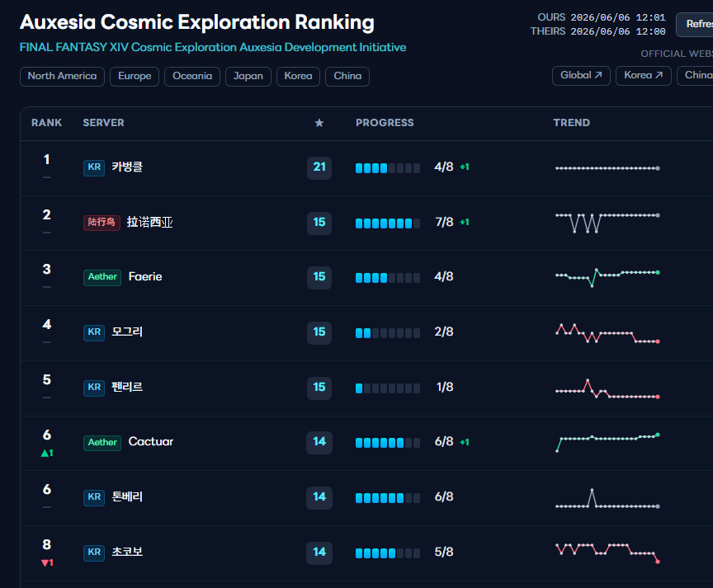Click the 拉诺西亚 trend sparkline
713x588 pixels.
click(x=607, y=223)
